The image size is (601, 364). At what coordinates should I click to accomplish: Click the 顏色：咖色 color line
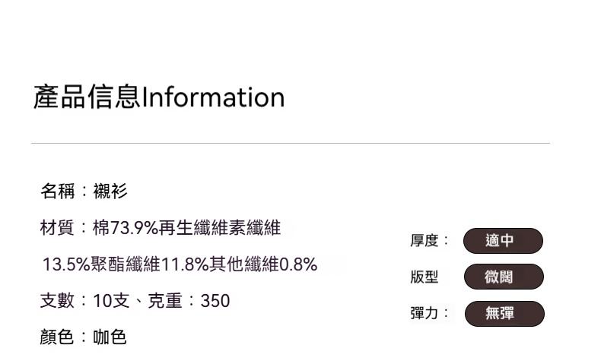click(83, 337)
